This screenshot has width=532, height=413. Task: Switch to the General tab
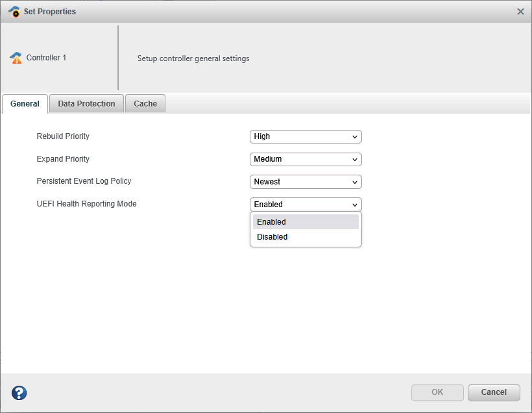click(25, 104)
